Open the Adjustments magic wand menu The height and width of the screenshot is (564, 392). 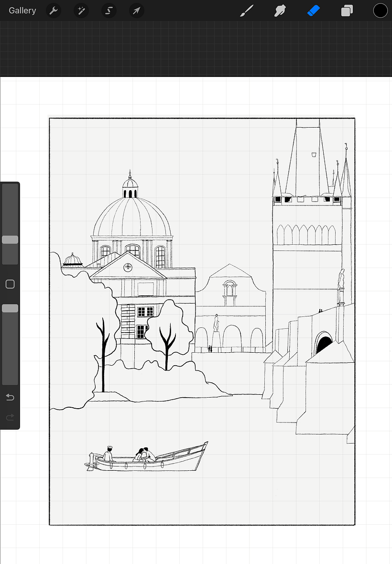click(81, 11)
